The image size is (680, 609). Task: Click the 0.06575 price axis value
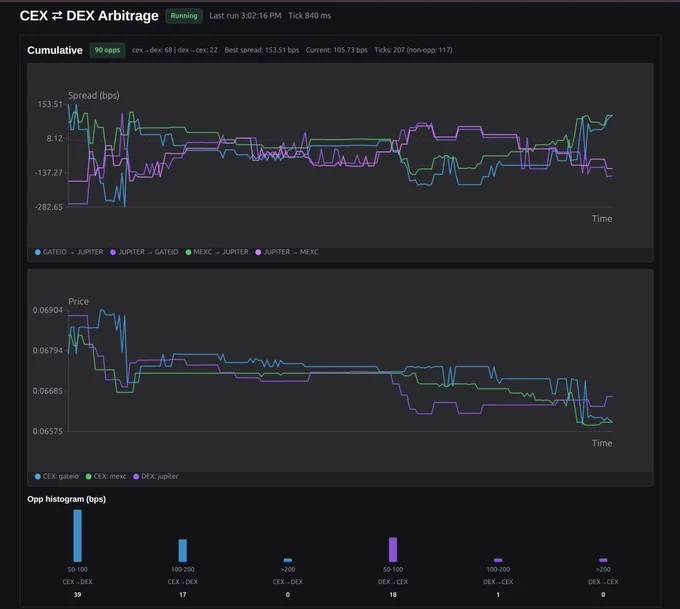coord(48,431)
